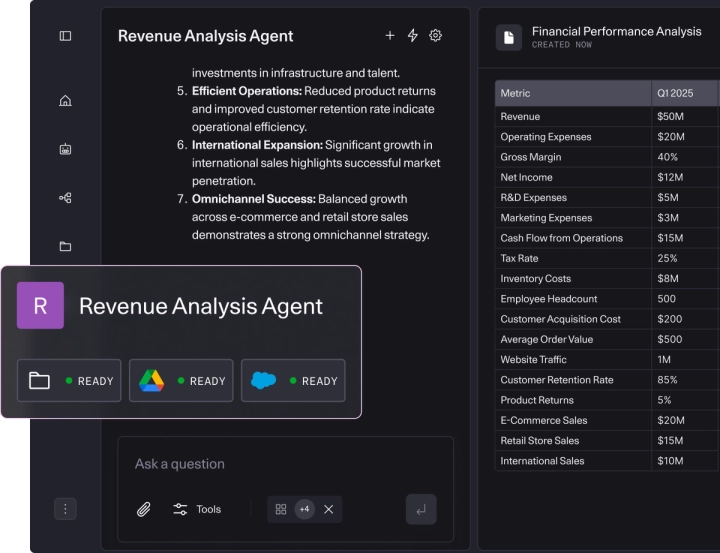Select the Marketing Expenses row label
720x553 pixels.
pos(546,218)
